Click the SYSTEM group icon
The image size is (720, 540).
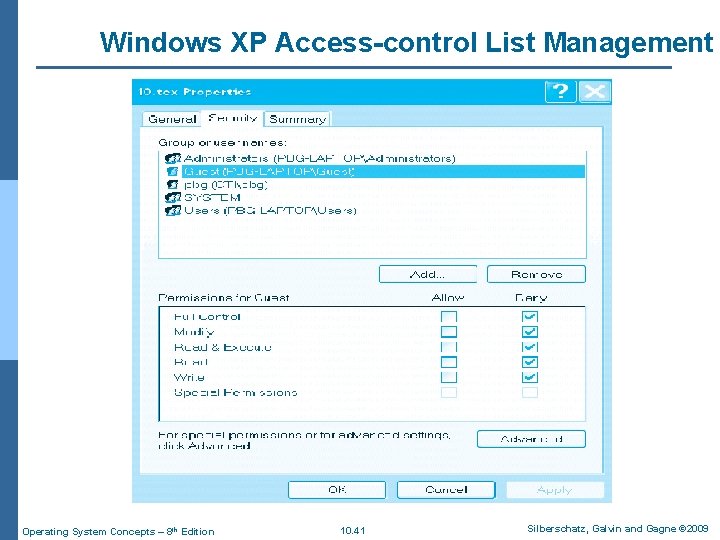click(x=173, y=198)
